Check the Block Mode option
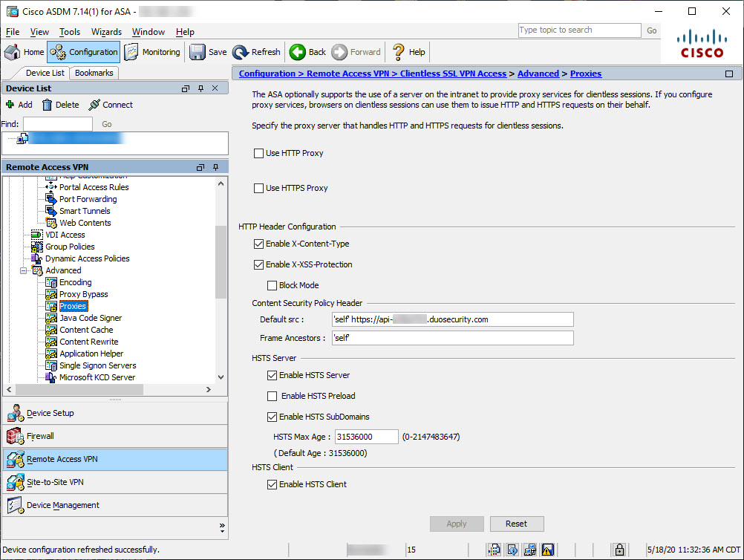Screen dimensions: 744x560 (272, 285)
